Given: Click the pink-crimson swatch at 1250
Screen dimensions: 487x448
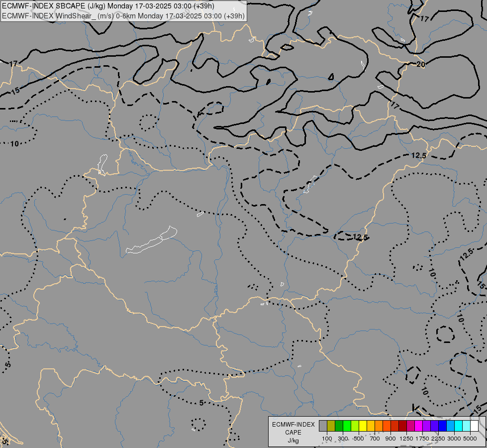Looking at the screenshot, I should pos(410,426).
